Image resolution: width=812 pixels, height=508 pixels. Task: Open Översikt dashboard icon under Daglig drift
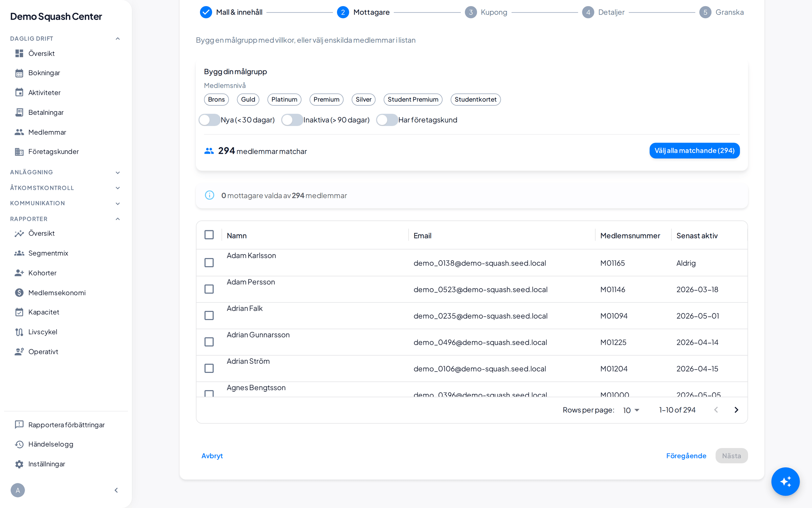coord(19,53)
